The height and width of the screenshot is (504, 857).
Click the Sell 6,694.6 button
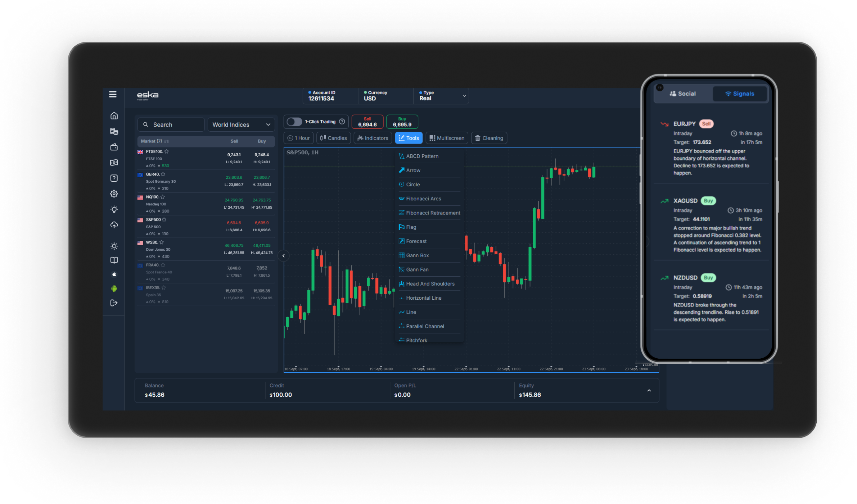pos(367,122)
